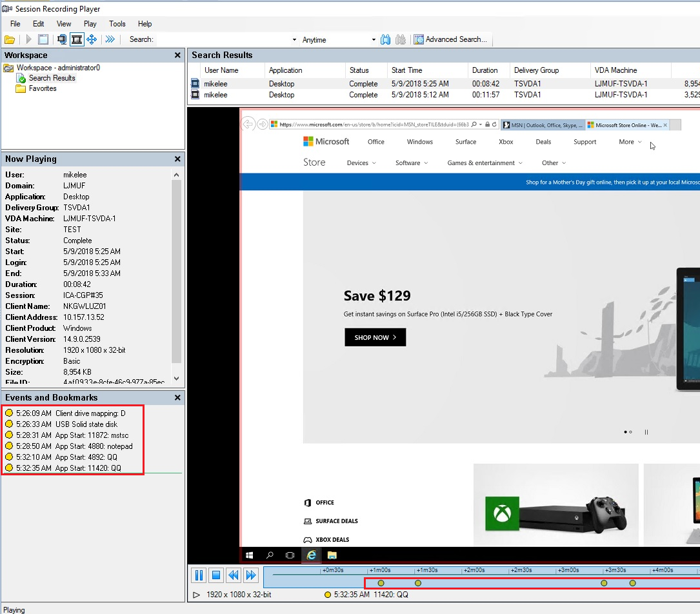This screenshot has height=614, width=700.
Task: Click the '1920 x 1080 x 32-bit' status text
Action: point(239,595)
